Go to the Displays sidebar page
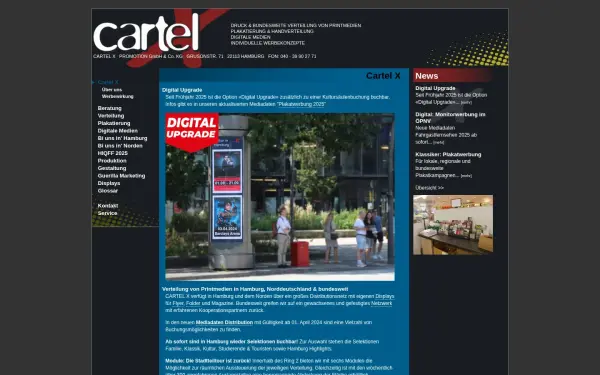The width and height of the screenshot is (600, 375). [x=109, y=183]
